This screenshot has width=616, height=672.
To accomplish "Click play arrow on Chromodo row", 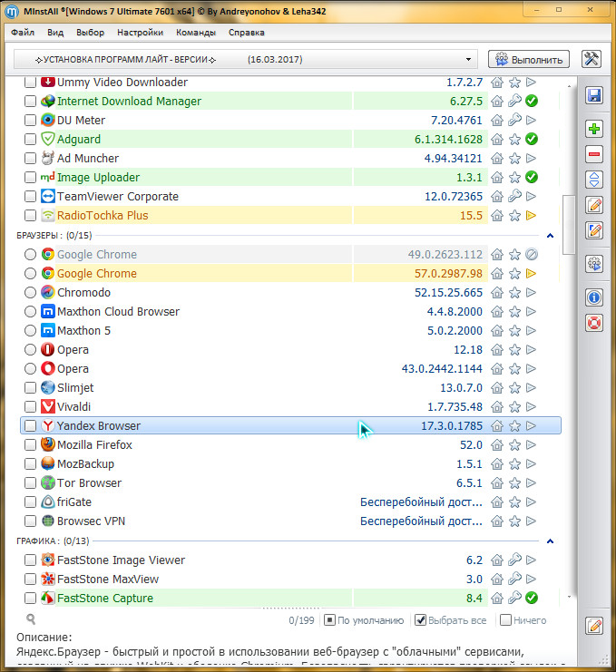I will click(x=531, y=292).
